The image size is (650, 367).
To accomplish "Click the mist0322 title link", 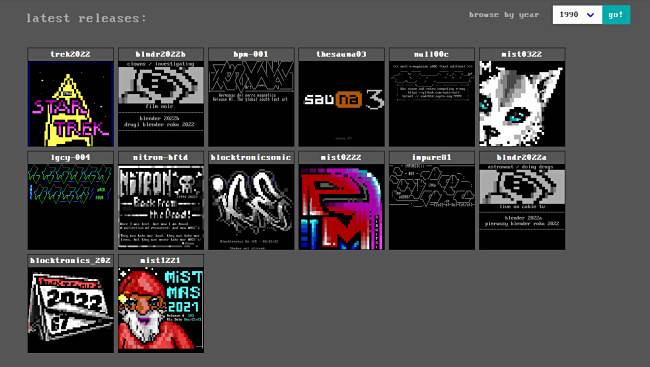I will pos(522,54).
